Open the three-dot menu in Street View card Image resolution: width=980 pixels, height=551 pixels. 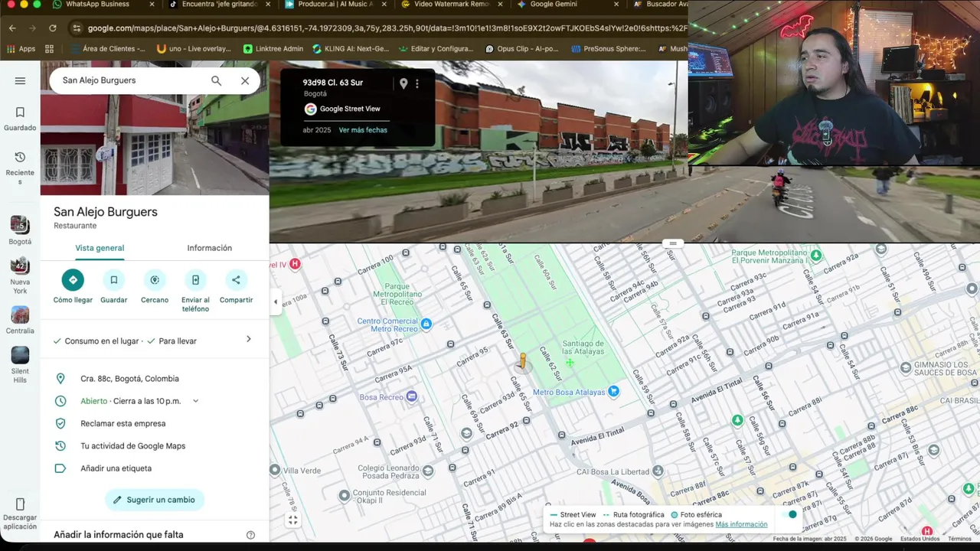click(x=417, y=83)
